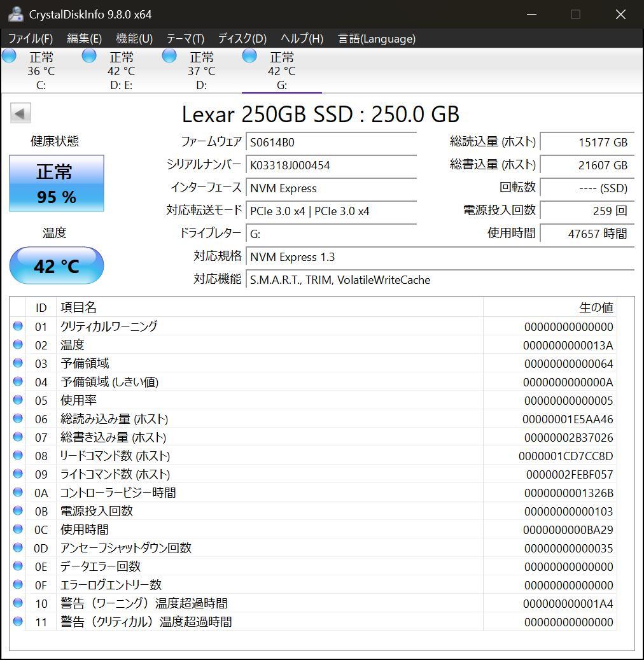Screen dimensions: 644x660
Task: Click the previous disk arrow button
Action: click(20, 113)
